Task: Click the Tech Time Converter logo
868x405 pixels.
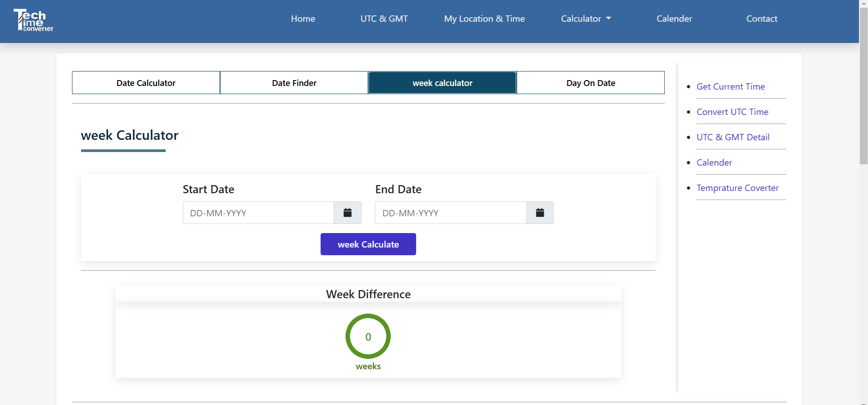Action: pos(33,20)
